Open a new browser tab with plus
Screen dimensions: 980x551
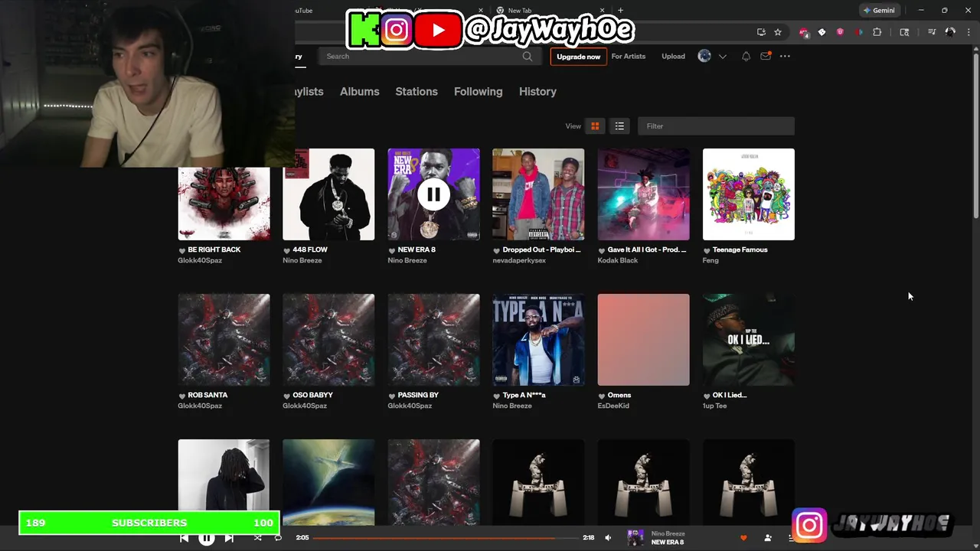620,11
